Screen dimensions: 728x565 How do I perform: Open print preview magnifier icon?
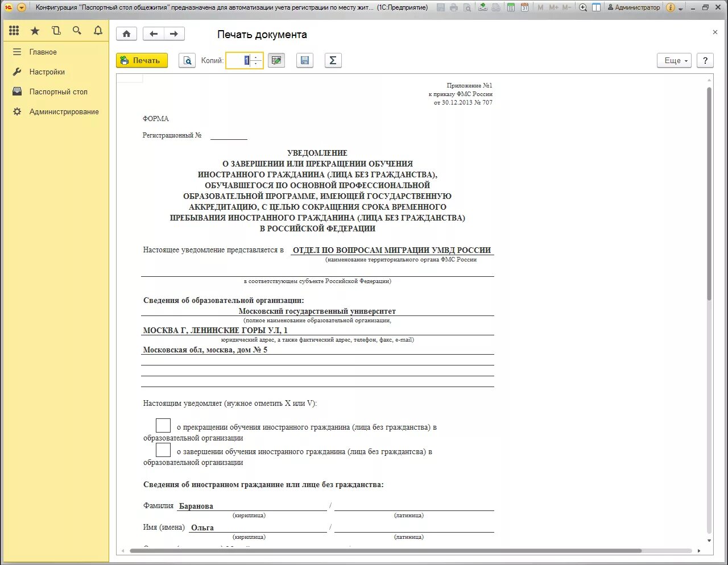point(187,60)
